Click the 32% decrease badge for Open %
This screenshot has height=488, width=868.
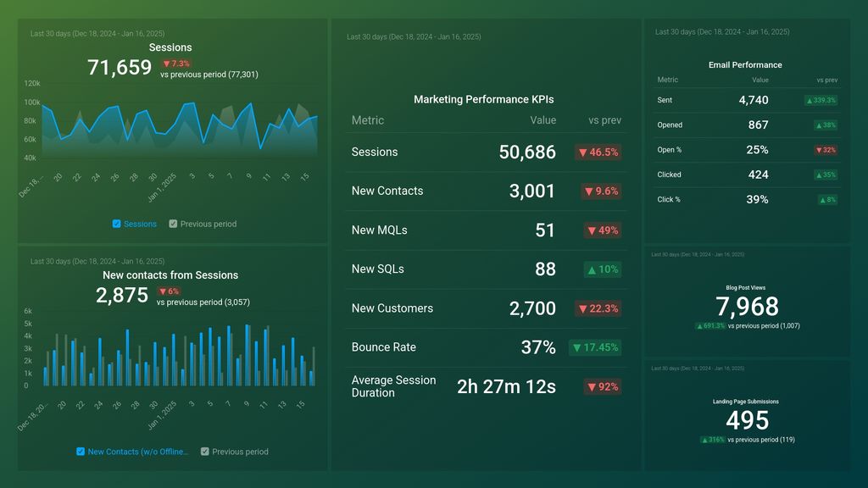(826, 150)
